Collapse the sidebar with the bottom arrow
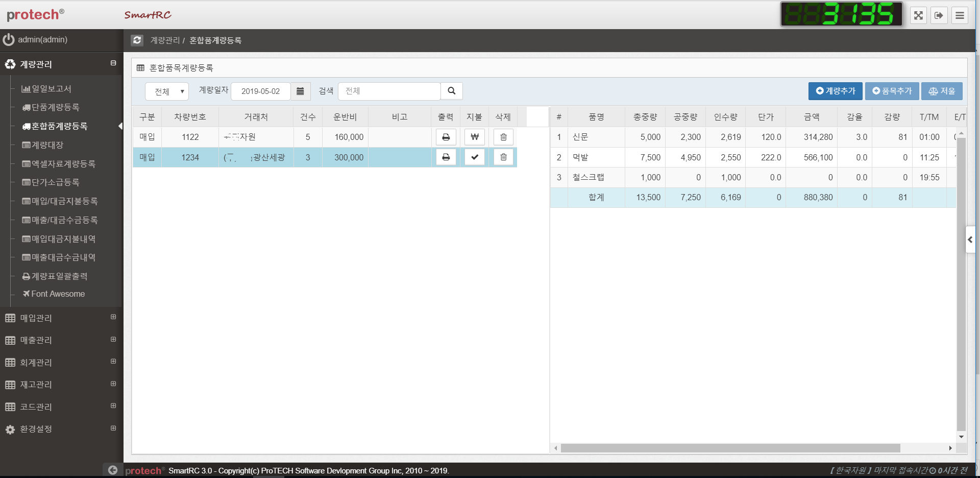 point(113,470)
